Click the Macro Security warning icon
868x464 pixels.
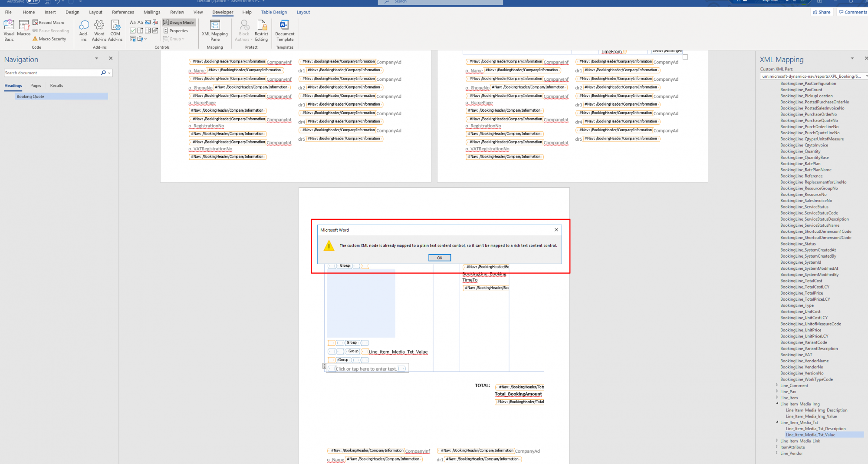[35, 39]
